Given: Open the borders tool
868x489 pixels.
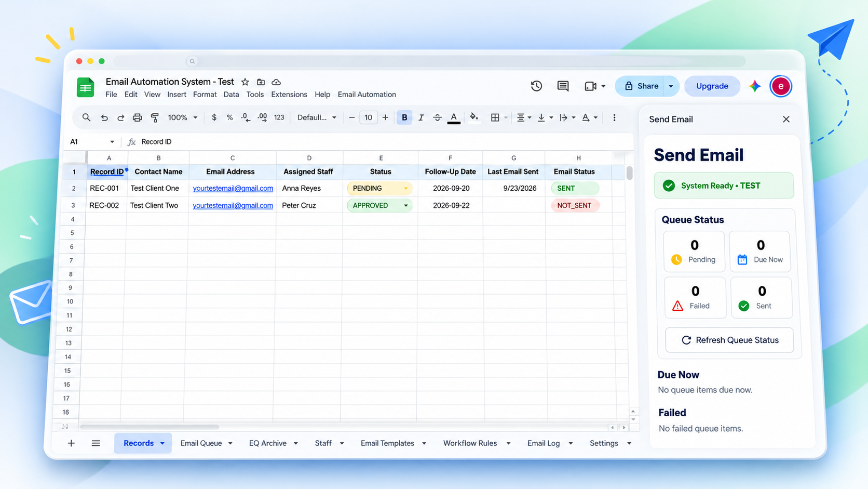Looking at the screenshot, I should 495,117.
